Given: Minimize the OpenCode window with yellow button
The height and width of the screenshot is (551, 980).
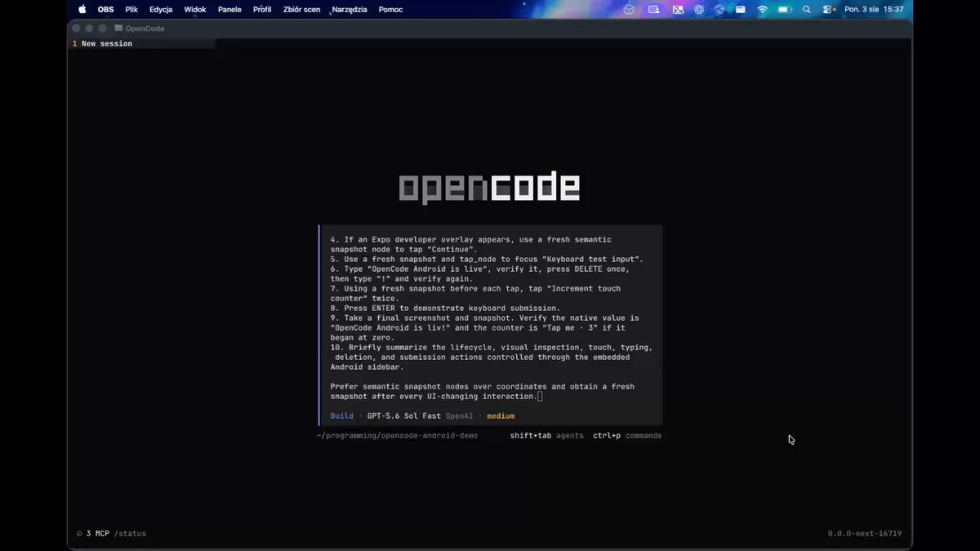Looking at the screenshot, I should 90,29.
